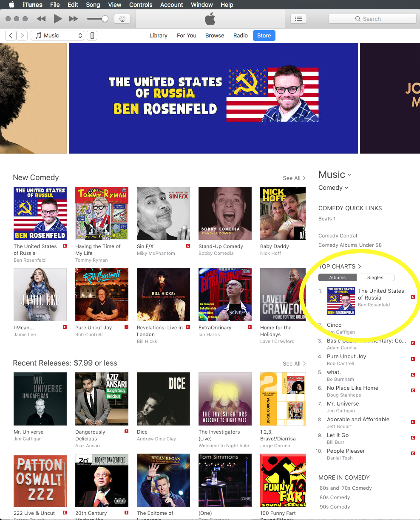Click the iPhone device icon

coord(92,36)
